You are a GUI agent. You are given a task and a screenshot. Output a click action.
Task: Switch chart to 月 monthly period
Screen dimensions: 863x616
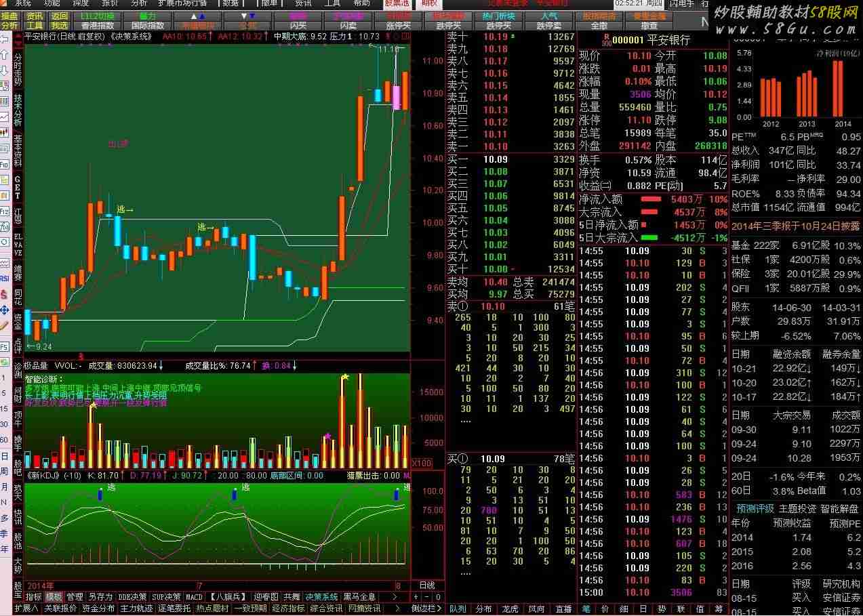coord(4,487)
